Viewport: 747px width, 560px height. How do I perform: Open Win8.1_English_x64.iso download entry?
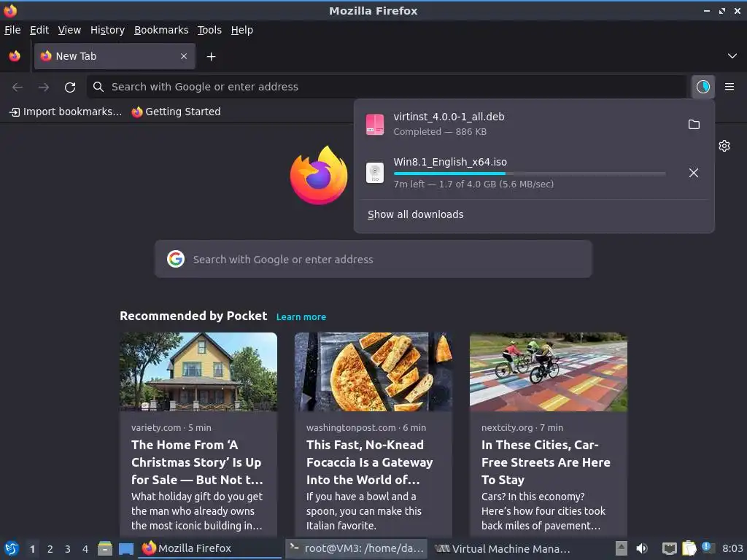519,172
